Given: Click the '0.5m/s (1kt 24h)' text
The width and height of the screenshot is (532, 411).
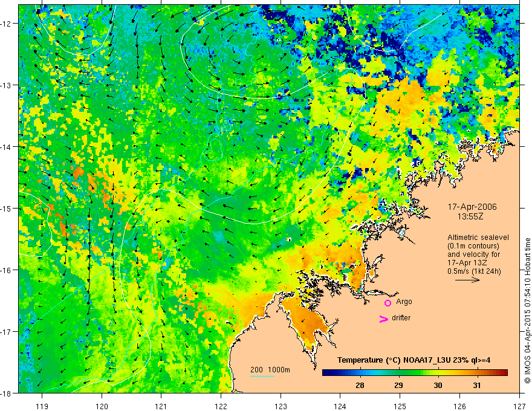Looking at the screenshot, I should click(475, 271).
